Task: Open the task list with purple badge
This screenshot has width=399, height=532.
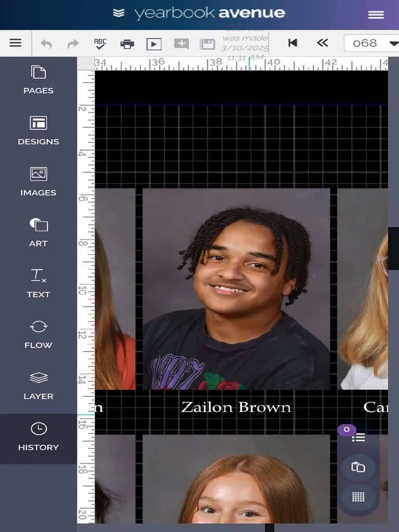Action: point(358,437)
